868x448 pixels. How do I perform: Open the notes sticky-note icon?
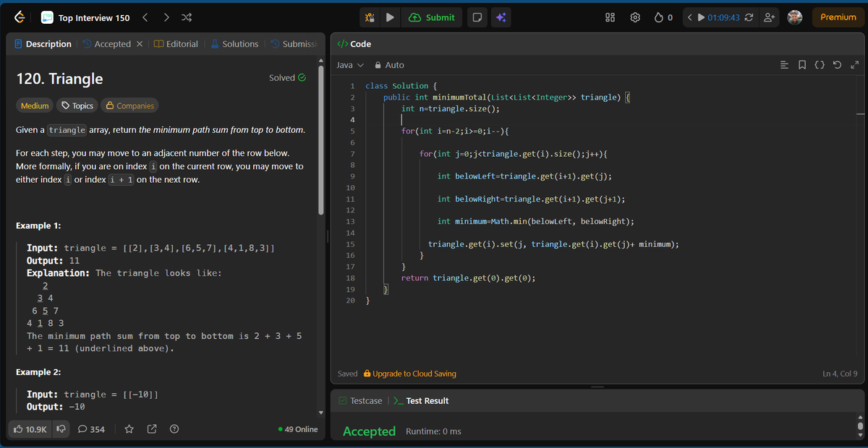476,17
